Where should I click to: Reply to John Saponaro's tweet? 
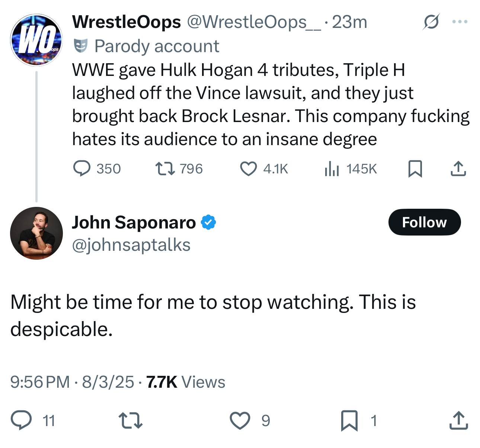pyautogui.click(x=21, y=420)
